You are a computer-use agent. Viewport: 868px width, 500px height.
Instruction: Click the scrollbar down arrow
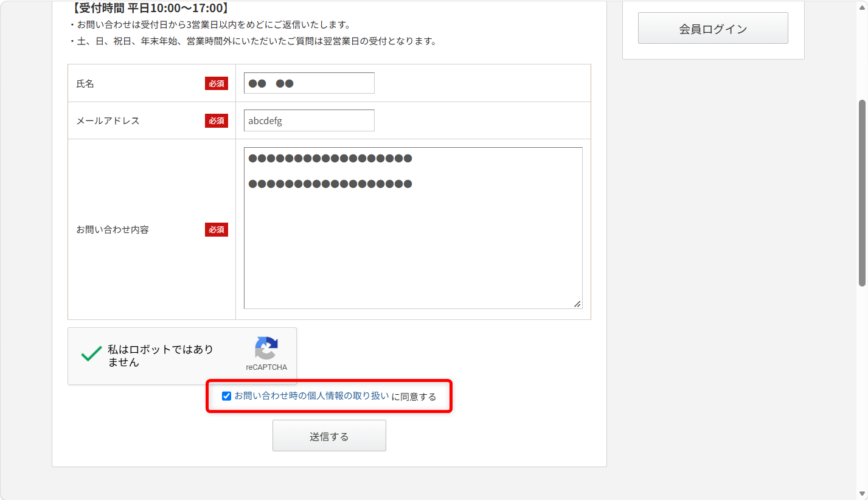point(862,493)
